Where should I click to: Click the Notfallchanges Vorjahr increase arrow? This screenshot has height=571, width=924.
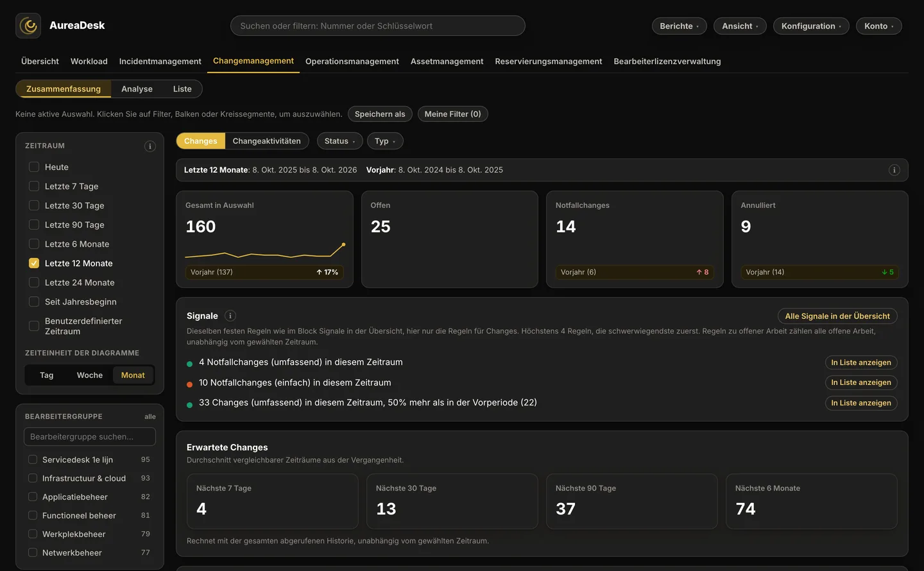[699, 272]
